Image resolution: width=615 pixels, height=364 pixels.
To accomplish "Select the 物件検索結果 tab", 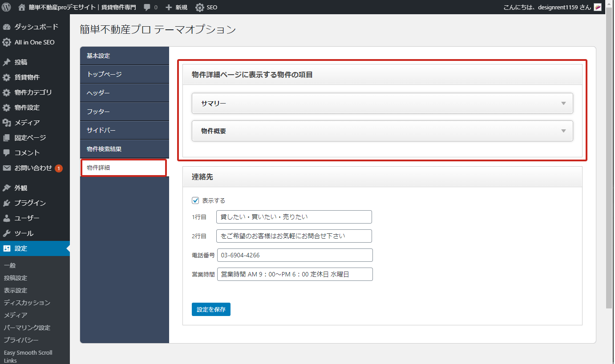I will pyautogui.click(x=125, y=149).
